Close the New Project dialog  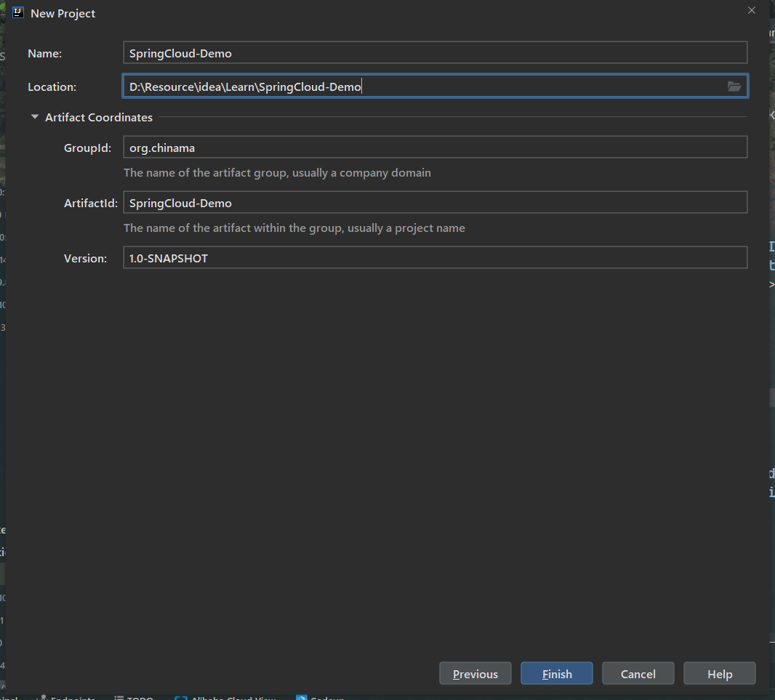pos(752,10)
